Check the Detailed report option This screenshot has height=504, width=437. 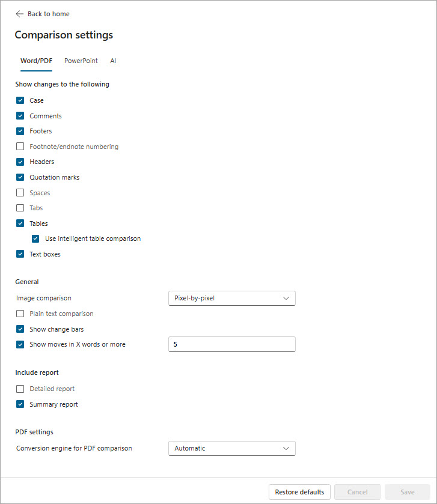20,389
